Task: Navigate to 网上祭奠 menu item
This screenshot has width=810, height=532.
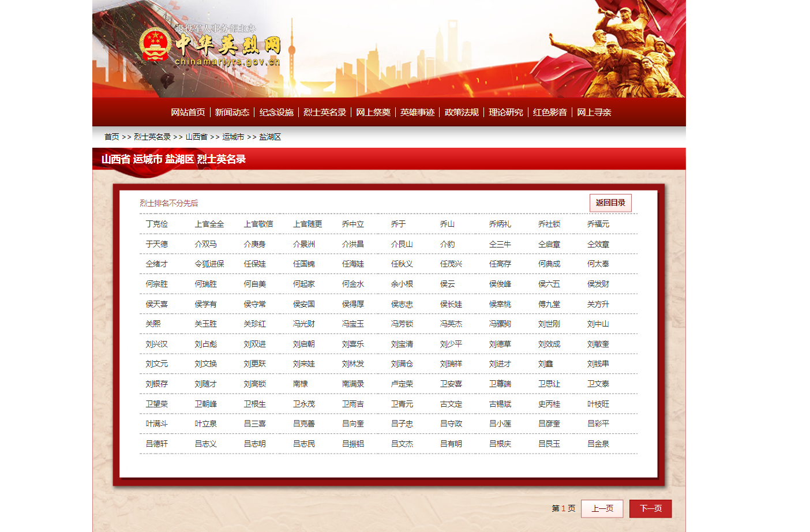Action: pos(373,113)
